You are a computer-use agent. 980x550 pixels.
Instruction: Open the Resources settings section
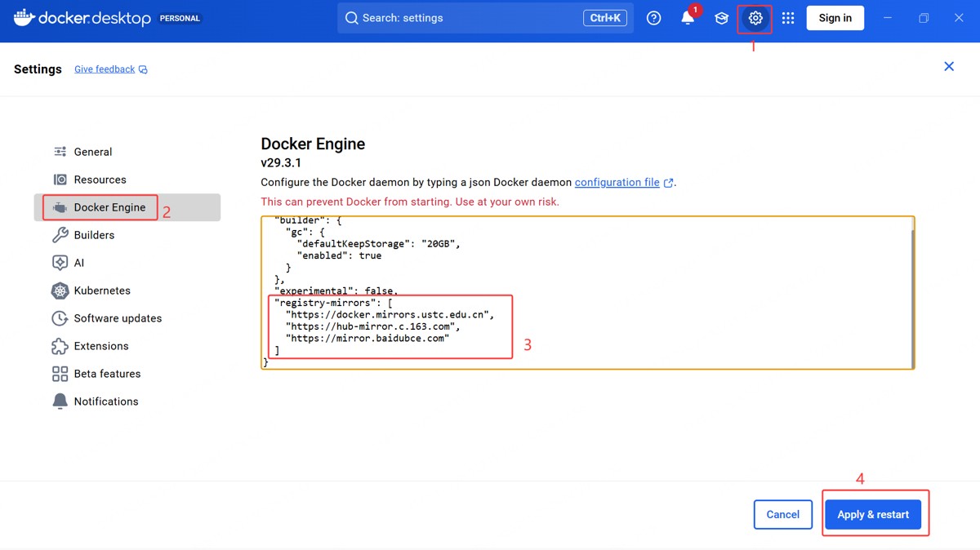click(100, 180)
